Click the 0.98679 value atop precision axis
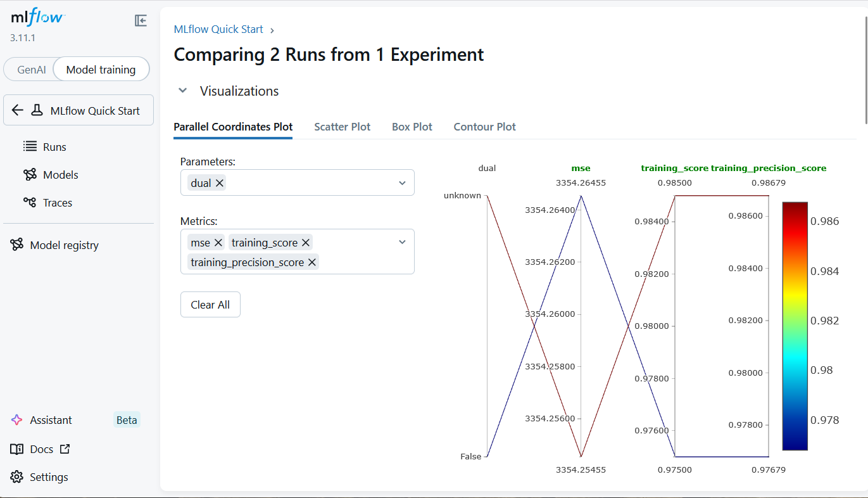868x498 pixels. tap(769, 183)
